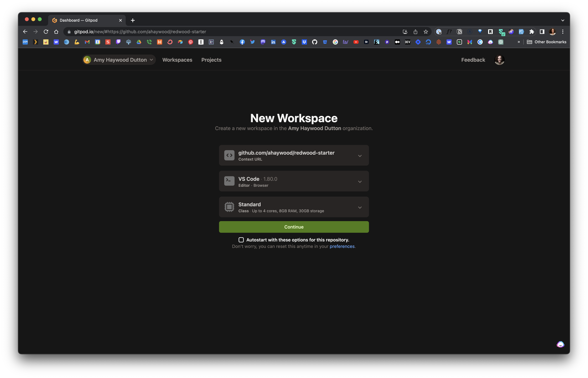Bookmark this page with star icon
Viewport: 588px width, 378px height.
coord(426,32)
